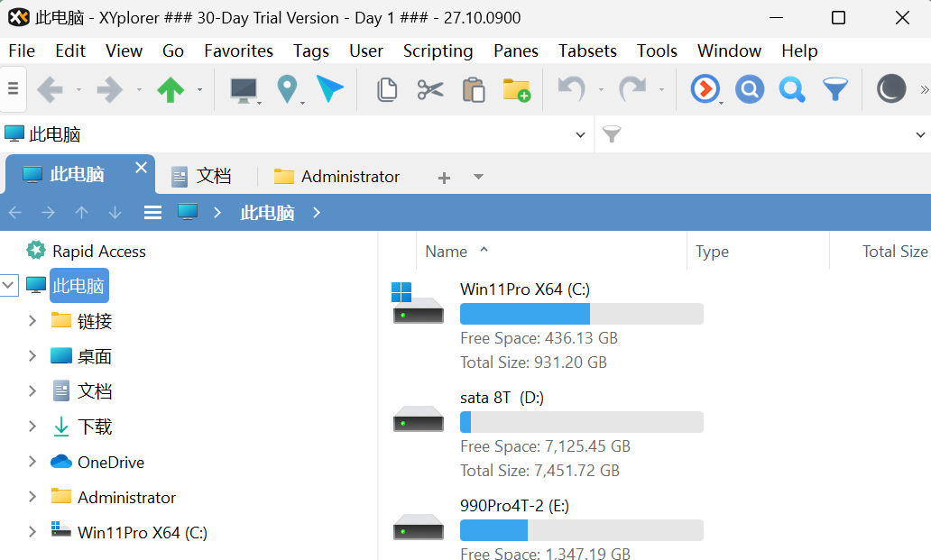Screen dimensions: 931x560
Task: Open the address bar dropdown arrow
Action: click(x=580, y=135)
